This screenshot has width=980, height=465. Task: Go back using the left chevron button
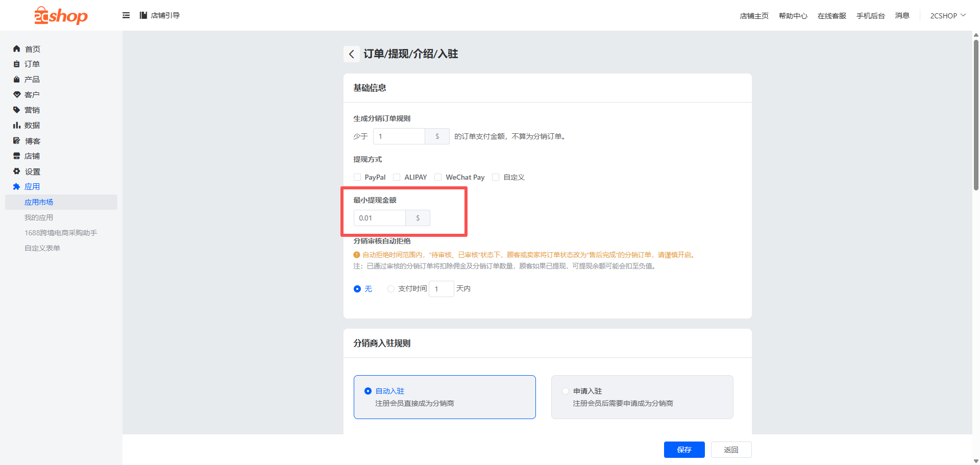(351, 54)
